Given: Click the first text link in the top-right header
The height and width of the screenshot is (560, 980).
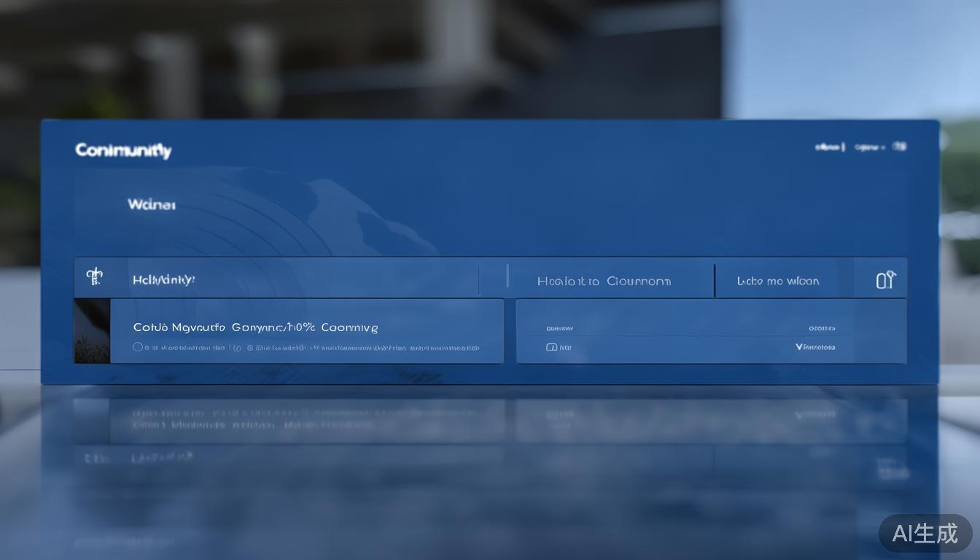Looking at the screenshot, I should (828, 147).
